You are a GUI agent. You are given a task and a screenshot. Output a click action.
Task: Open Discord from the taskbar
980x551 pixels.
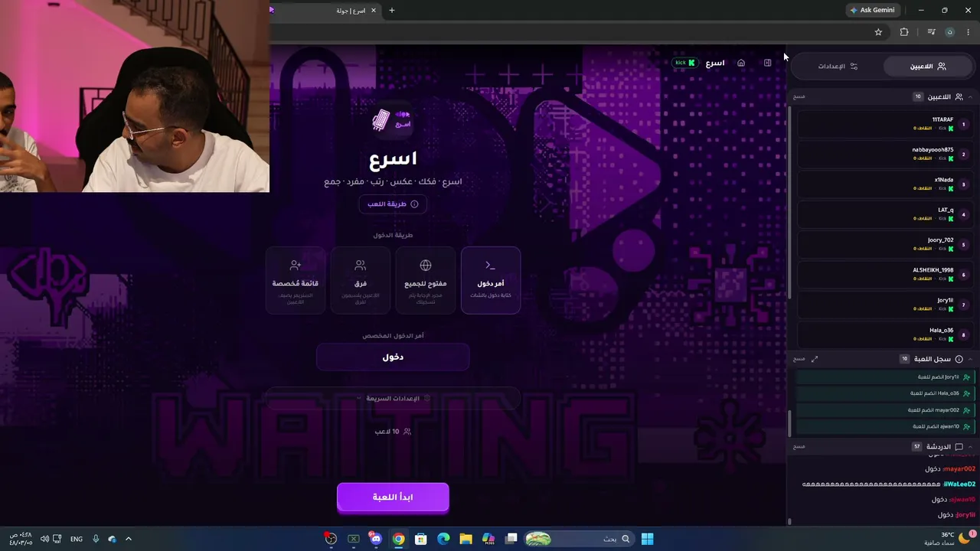pos(376,539)
